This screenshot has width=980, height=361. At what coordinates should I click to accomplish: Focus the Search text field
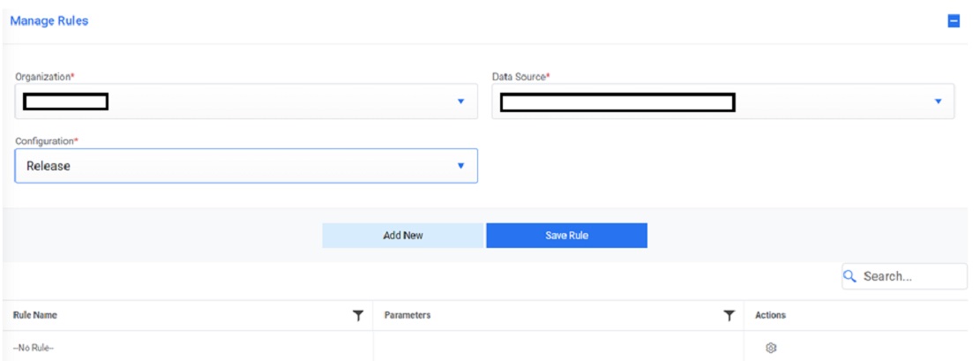tap(909, 276)
